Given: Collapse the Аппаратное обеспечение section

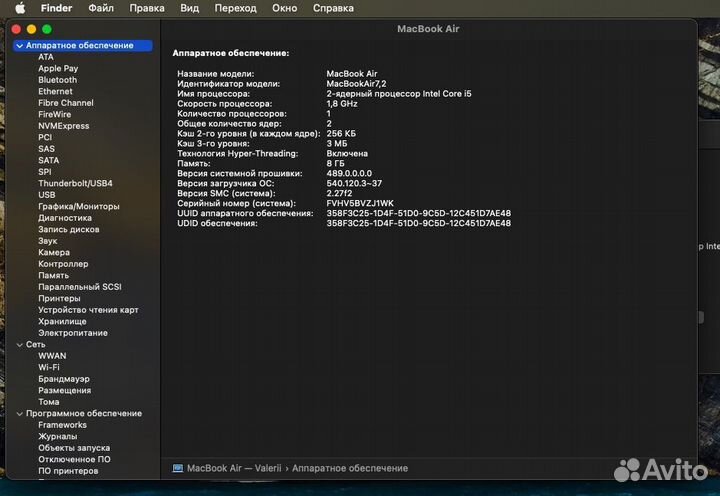Looking at the screenshot, I should (19, 46).
